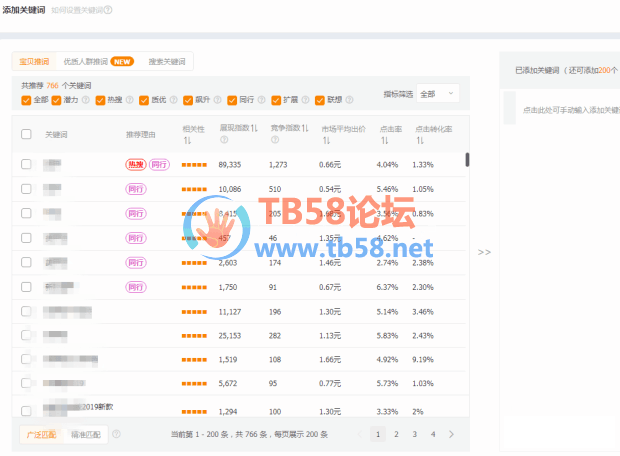Click the help icon next to 飙升

click(217, 100)
